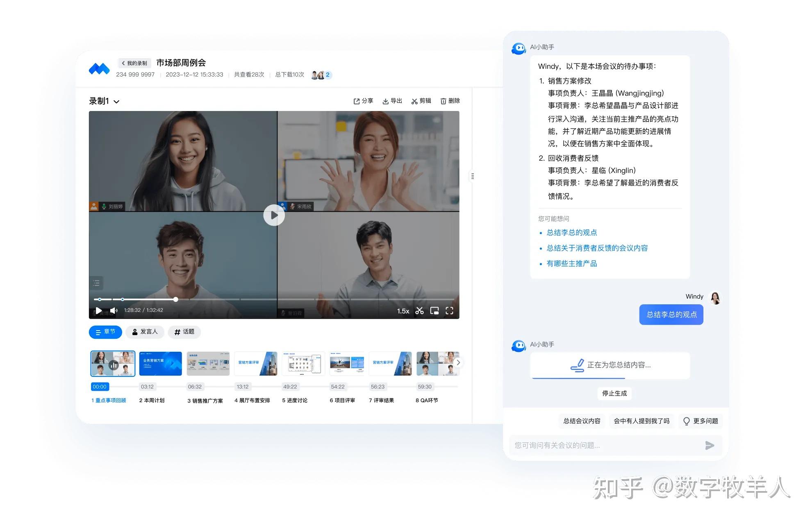Open chapter 4 展厅布置安排 thumbnail
Image resolution: width=812 pixels, height=521 pixels.
click(x=256, y=364)
